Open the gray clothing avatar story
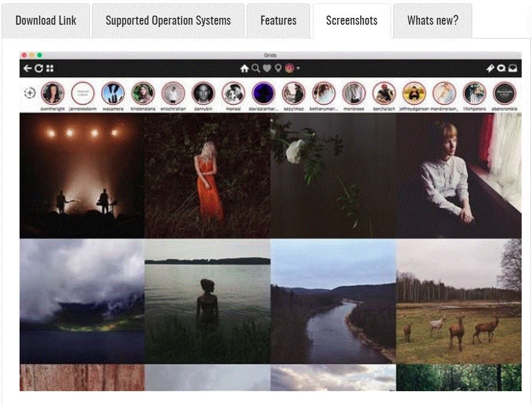The image size is (532, 405). point(354,93)
